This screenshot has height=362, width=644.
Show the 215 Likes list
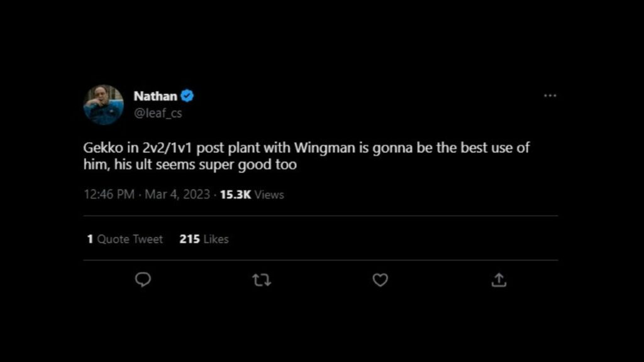point(204,239)
